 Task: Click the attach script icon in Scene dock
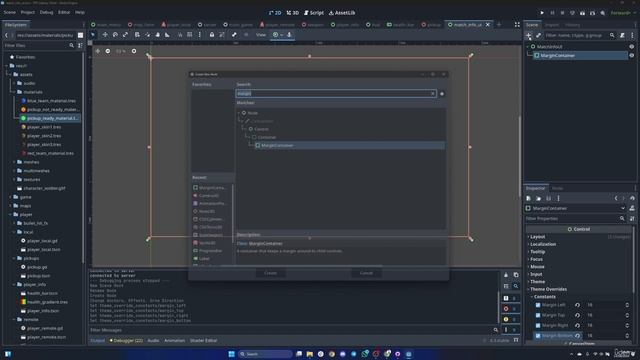[x=622, y=36]
